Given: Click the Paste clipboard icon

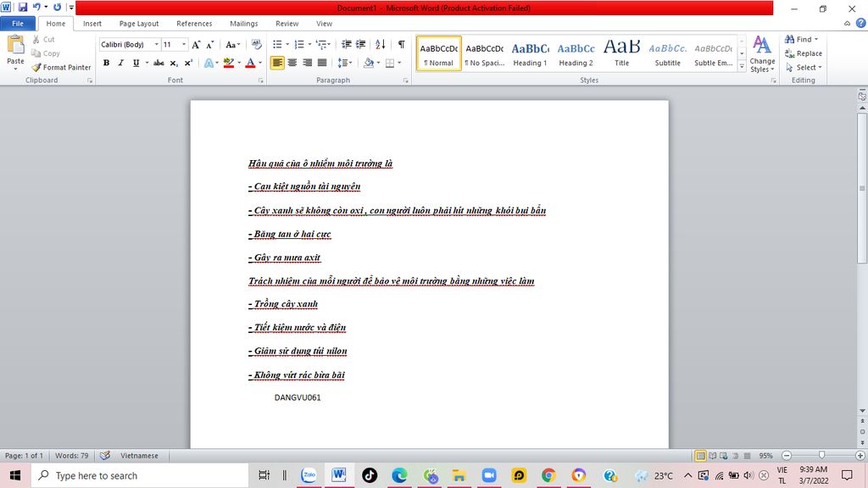Looking at the screenshot, I should click(x=15, y=44).
